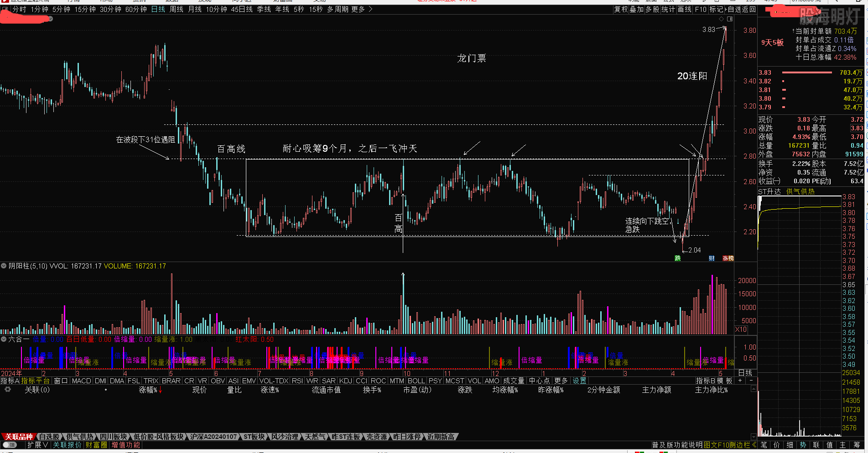Click the diamond icon above the chart

pyautogui.click(x=721, y=19)
